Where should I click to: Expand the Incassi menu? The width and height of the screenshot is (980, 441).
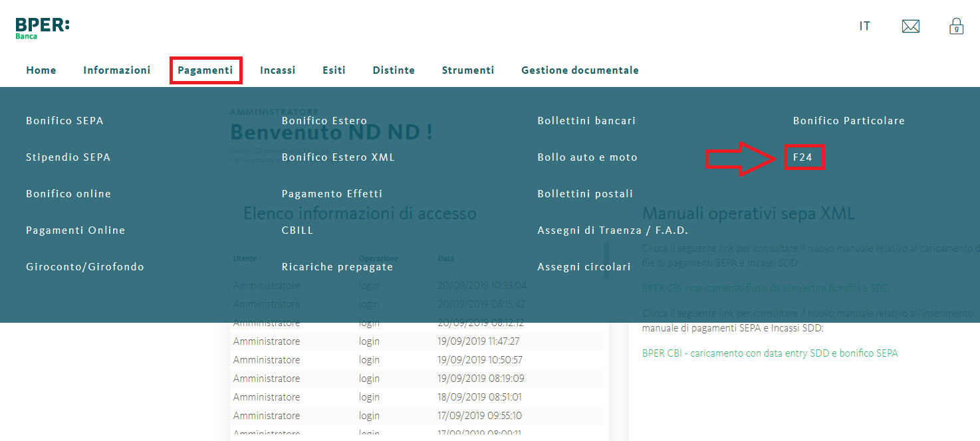tap(277, 70)
